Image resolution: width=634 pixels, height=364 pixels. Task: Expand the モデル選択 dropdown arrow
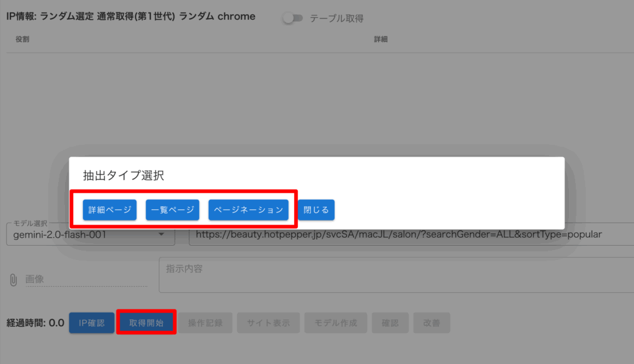(161, 235)
